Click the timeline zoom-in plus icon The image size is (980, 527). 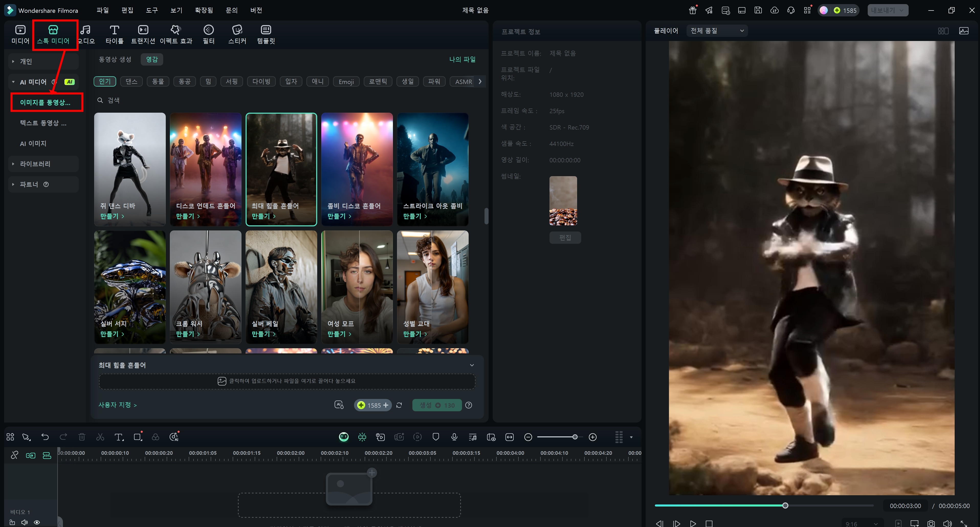pyautogui.click(x=592, y=437)
